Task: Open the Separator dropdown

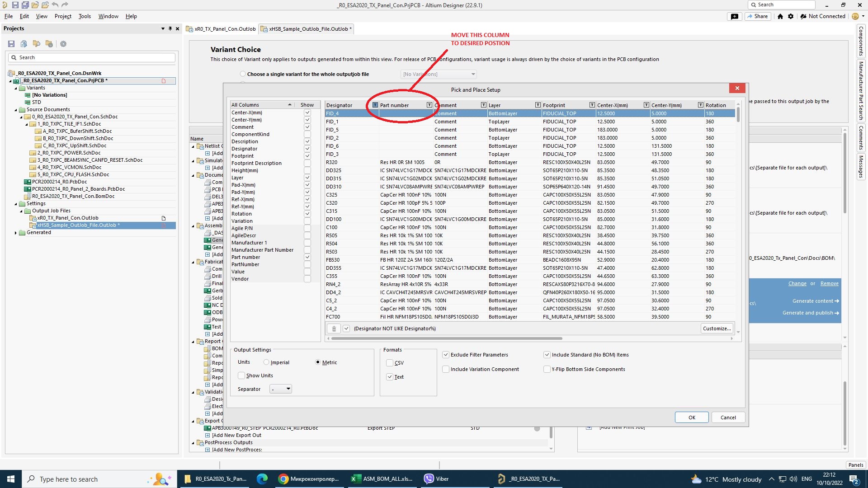Action: 281,389
